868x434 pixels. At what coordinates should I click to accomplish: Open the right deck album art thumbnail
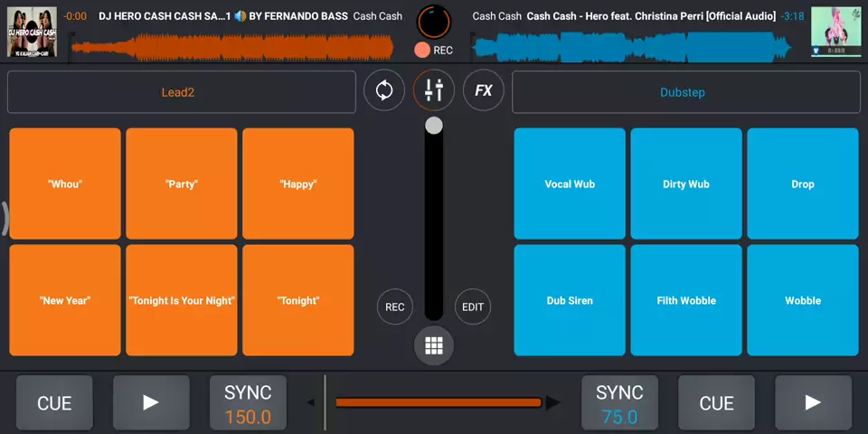835,32
